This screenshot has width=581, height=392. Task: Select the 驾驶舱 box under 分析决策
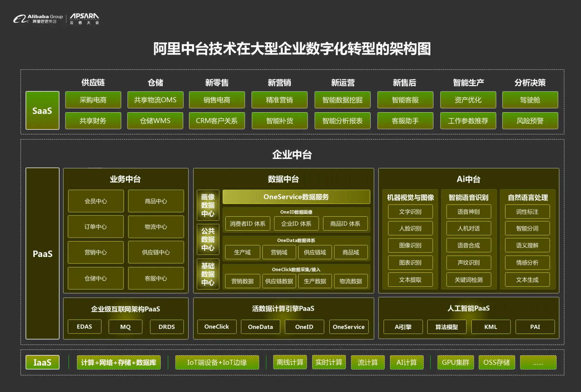(530, 100)
